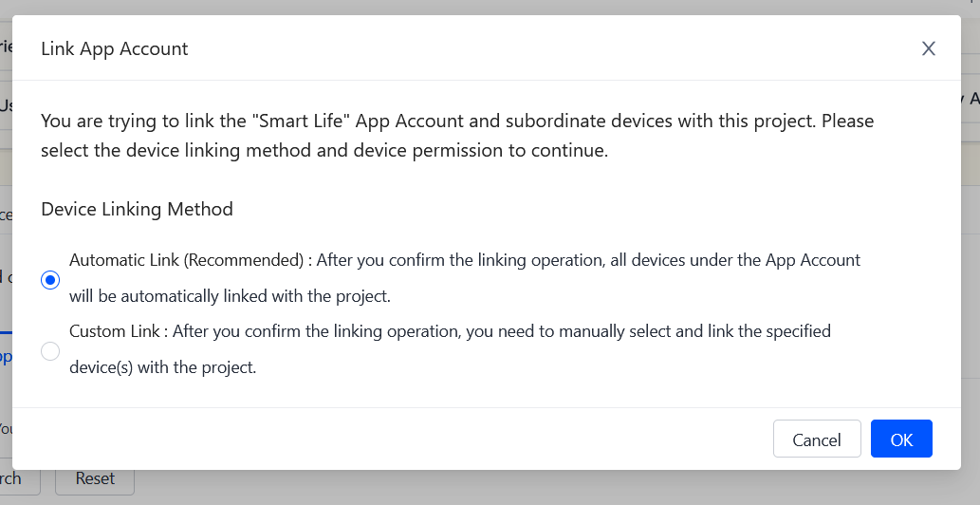Click the Device Linking Method heading
Viewport: 980px width, 505px height.
[x=137, y=209]
